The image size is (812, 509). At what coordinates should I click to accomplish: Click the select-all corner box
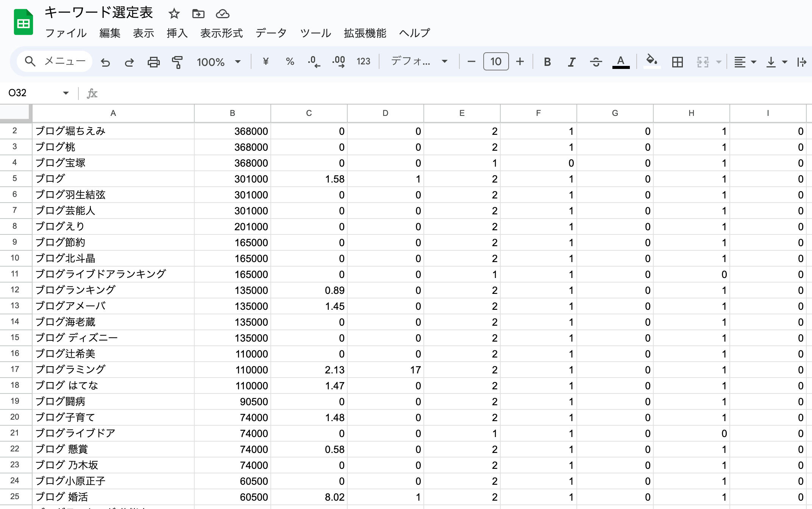tap(15, 113)
